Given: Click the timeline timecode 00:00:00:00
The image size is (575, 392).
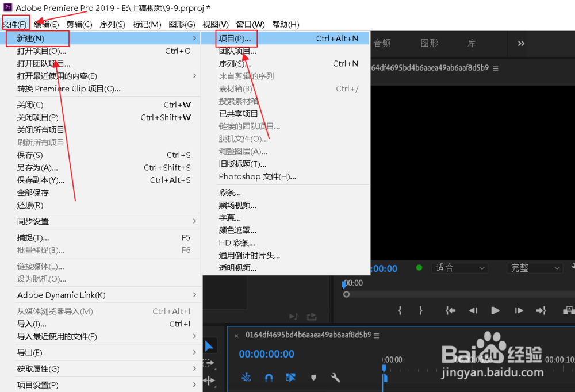Looking at the screenshot, I should [x=267, y=354].
